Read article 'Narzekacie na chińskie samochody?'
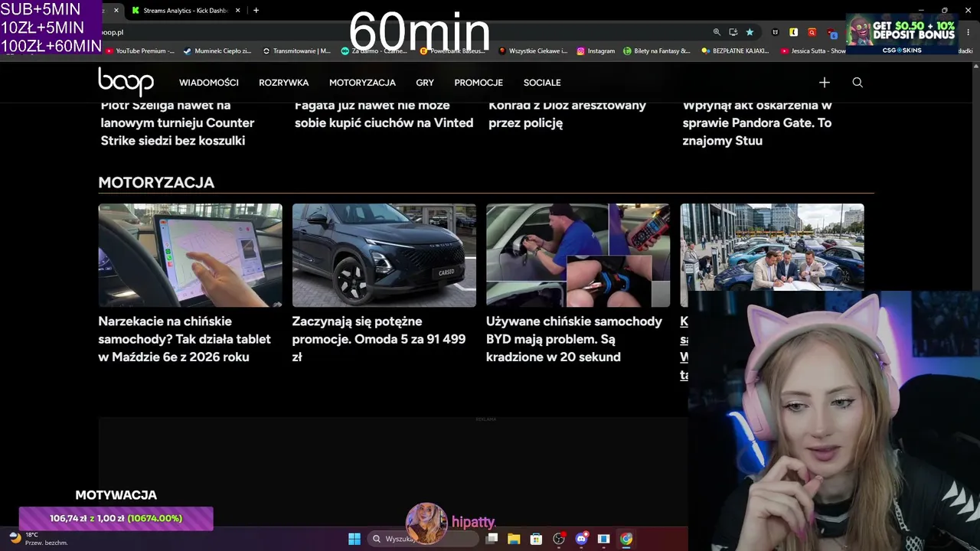 pyautogui.click(x=185, y=339)
